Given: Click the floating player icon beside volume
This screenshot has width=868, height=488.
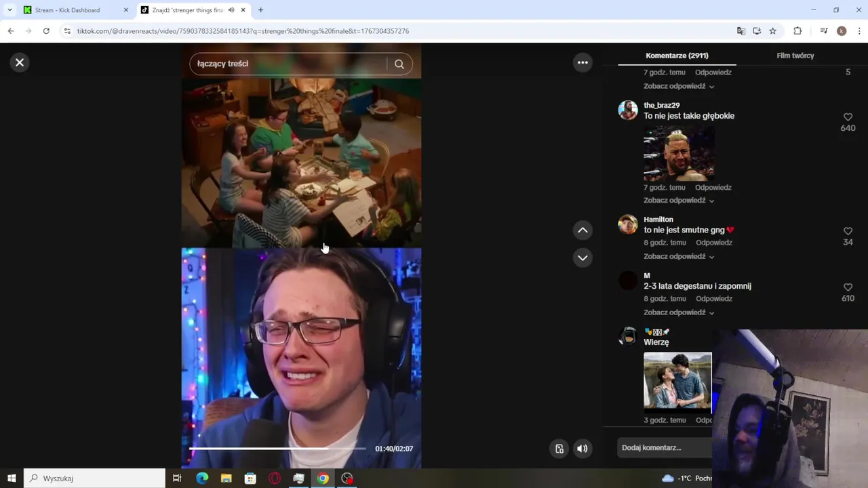Looking at the screenshot, I should (559, 449).
